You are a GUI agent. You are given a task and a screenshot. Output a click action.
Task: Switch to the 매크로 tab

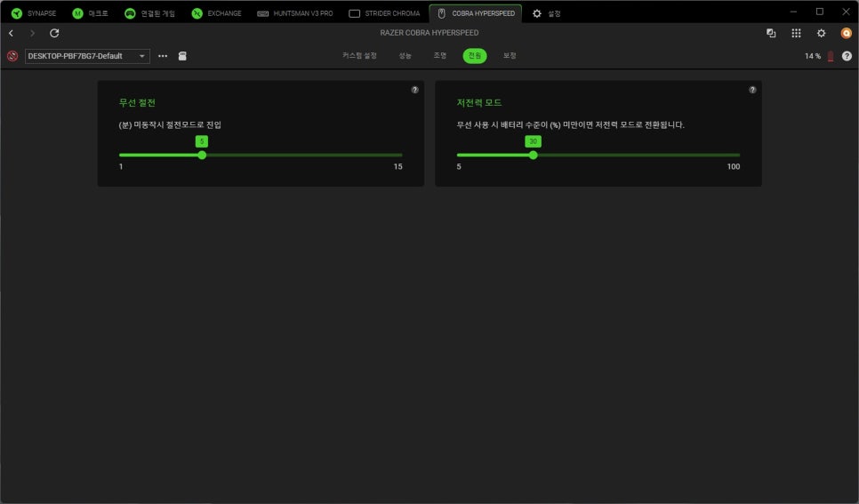[91, 13]
